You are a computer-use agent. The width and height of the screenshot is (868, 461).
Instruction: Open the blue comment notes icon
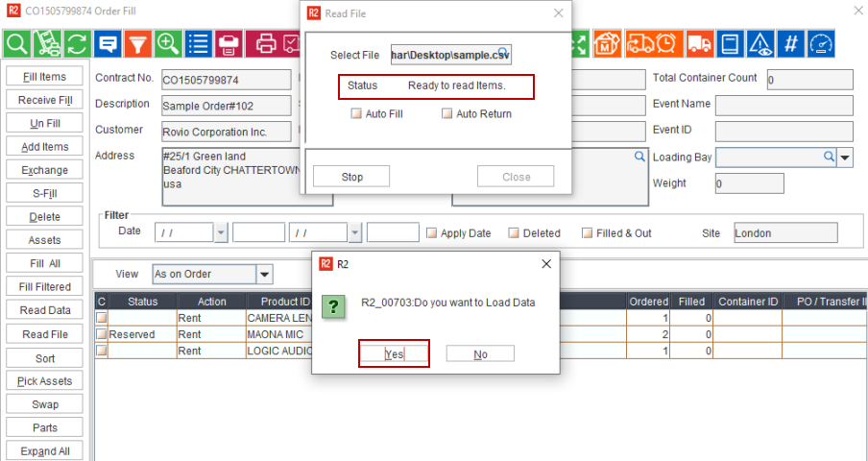point(108,43)
